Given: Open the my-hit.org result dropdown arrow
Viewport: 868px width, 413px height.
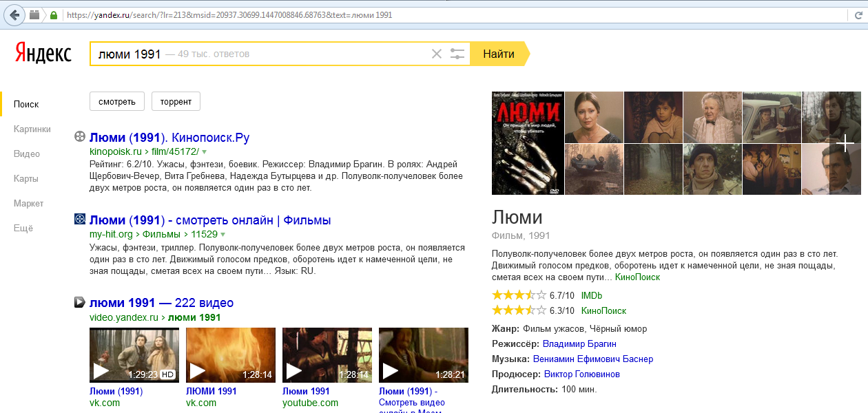Looking at the screenshot, I should click(x=223, y=234).
